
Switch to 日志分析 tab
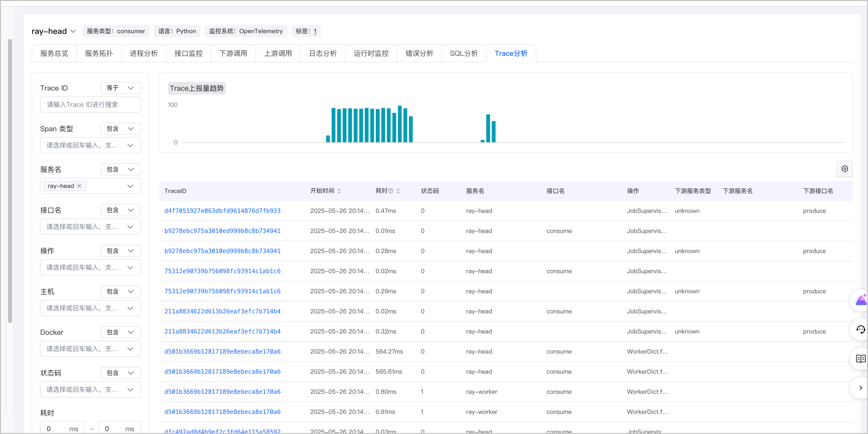coord(323,54)
